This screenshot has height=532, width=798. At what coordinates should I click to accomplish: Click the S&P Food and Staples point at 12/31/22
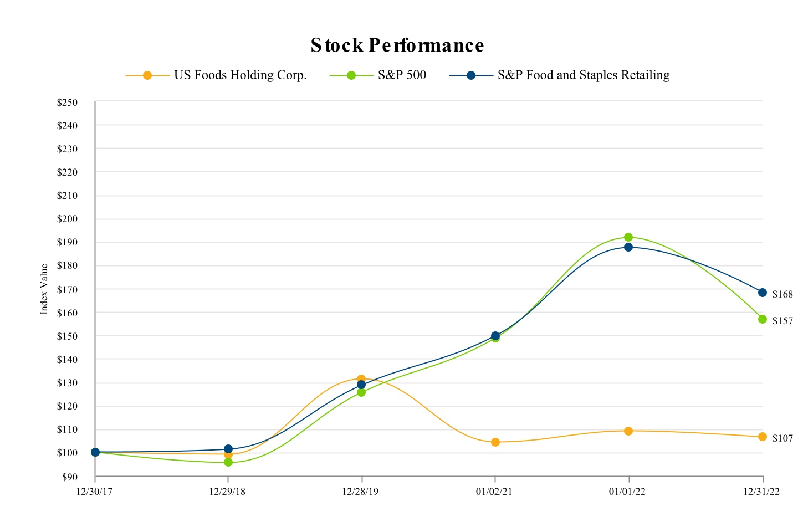763,293
